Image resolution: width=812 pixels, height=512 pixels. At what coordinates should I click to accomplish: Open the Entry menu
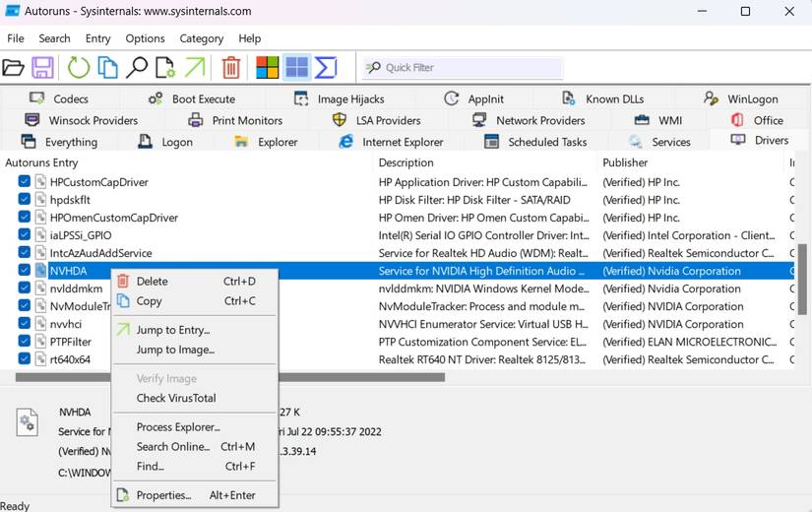(x=98, y=38)
